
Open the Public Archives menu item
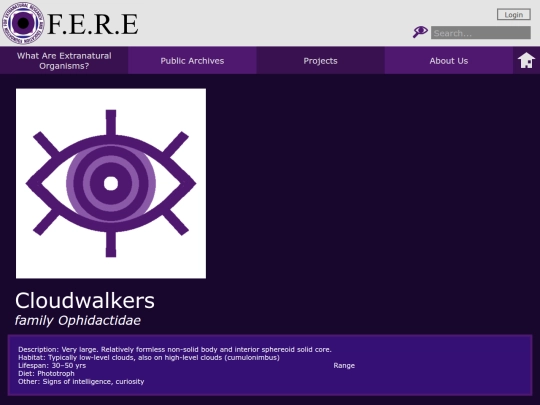coord(192,61)
